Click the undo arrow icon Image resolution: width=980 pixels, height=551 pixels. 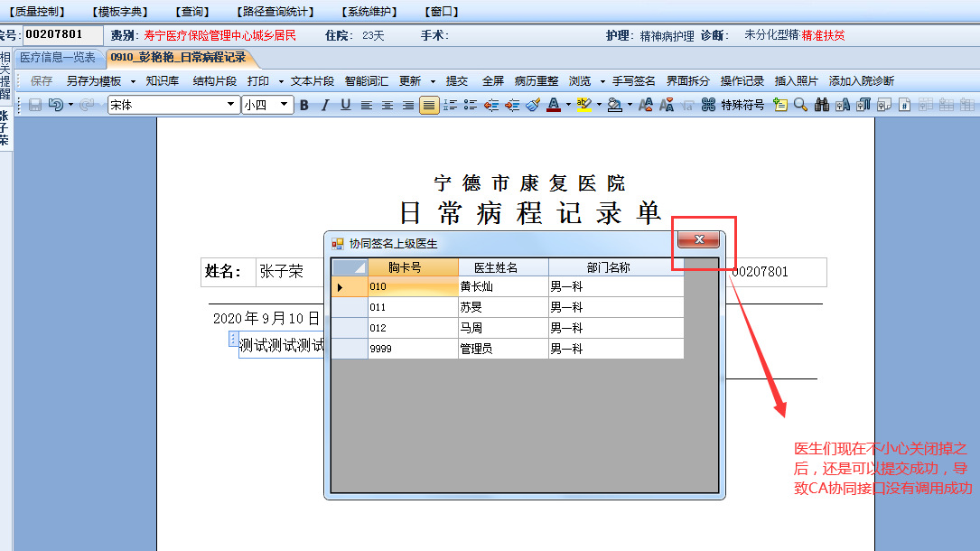click(x=56, y=105)
